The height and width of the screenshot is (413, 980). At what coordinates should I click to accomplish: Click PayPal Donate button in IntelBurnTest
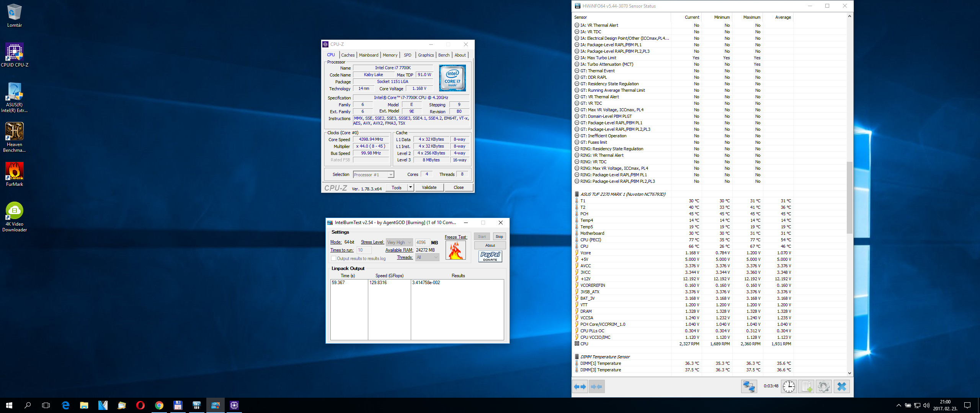490,256
